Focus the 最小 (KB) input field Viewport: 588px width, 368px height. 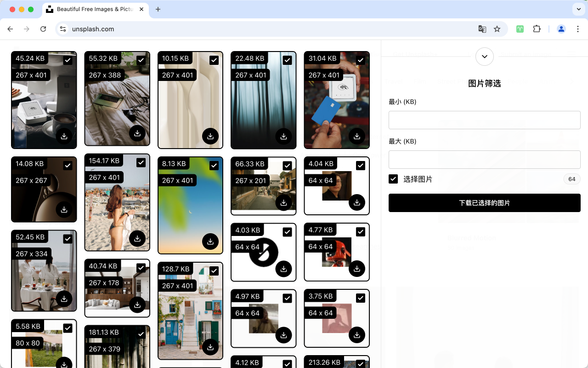click(484, 120)
